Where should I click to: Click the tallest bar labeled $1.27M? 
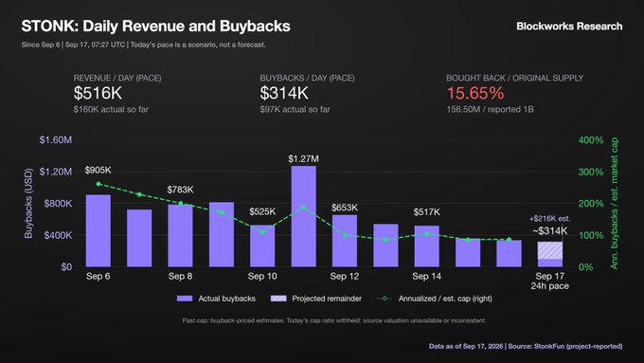(303, 216)
